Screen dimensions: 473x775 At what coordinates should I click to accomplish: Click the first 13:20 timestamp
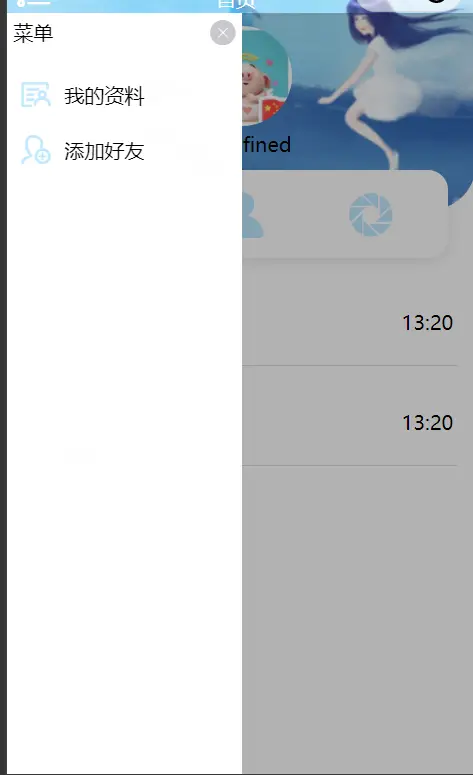(428, 323)
